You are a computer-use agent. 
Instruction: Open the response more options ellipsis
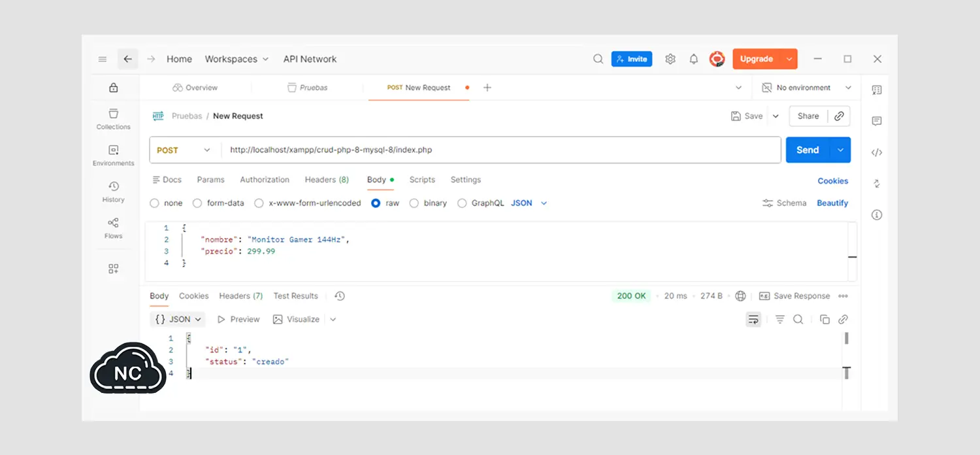point(843,296)
